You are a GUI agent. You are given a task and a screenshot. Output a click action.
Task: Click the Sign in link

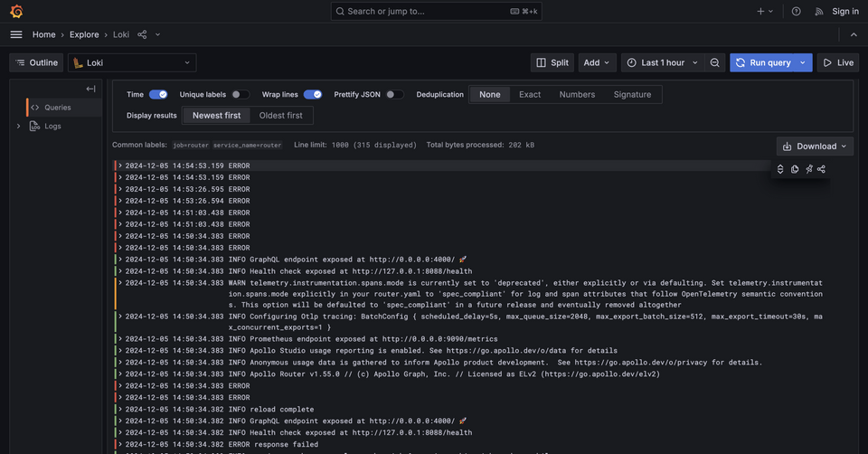click(x=845, y=11)
